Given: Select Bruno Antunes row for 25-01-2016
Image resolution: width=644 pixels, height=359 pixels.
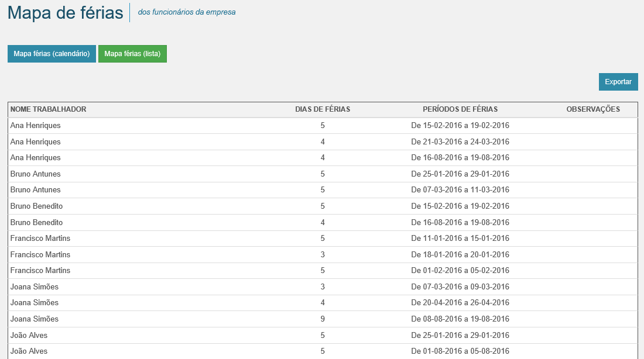Looking at the screenshot, I should pyautogui.click(x=36, y=174).
